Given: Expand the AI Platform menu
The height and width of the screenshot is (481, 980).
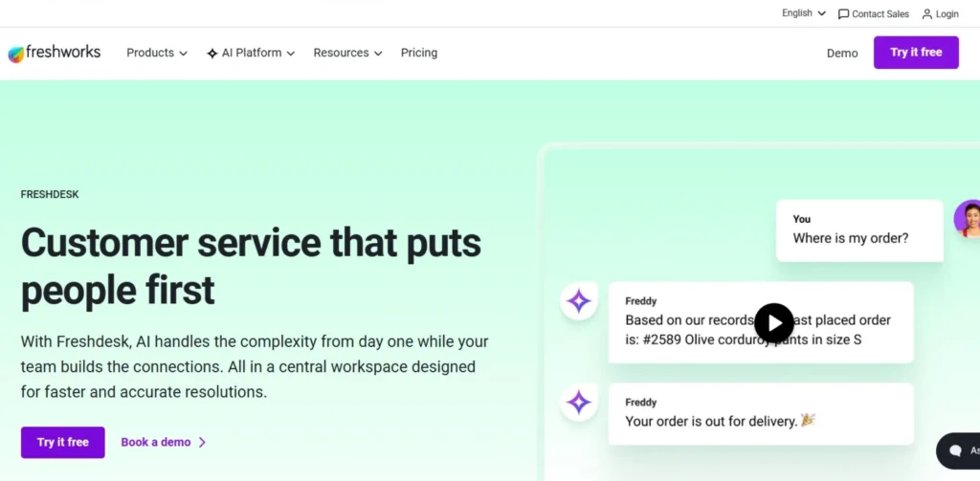Looking at the screenshot, I should [251, 54].
